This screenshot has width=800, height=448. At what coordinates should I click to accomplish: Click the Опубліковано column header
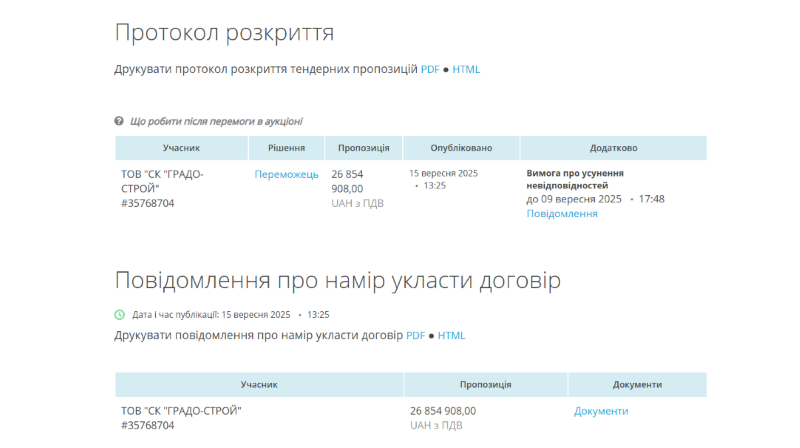tap(461, 148)
